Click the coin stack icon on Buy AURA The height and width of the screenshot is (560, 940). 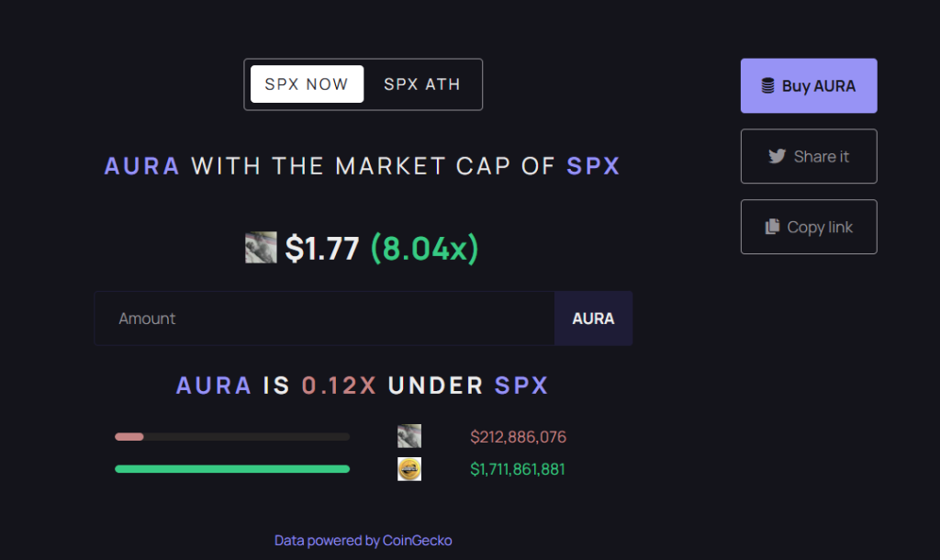[768, 86]
